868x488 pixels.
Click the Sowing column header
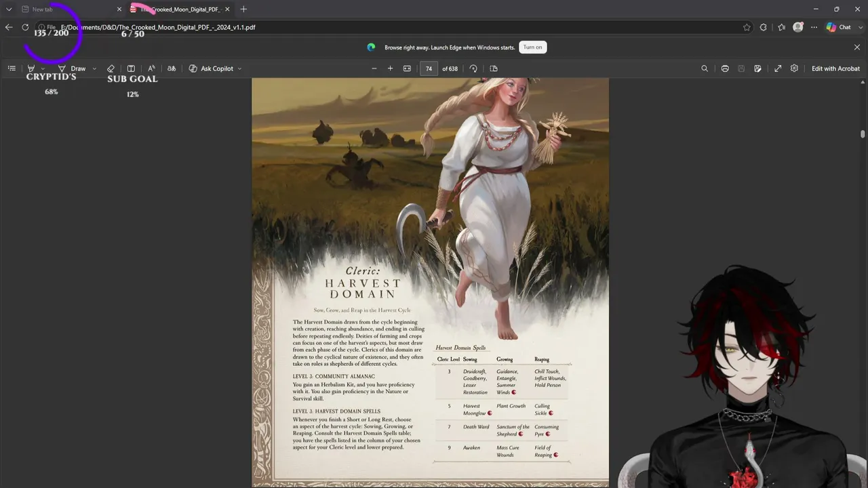pos(470,359)
